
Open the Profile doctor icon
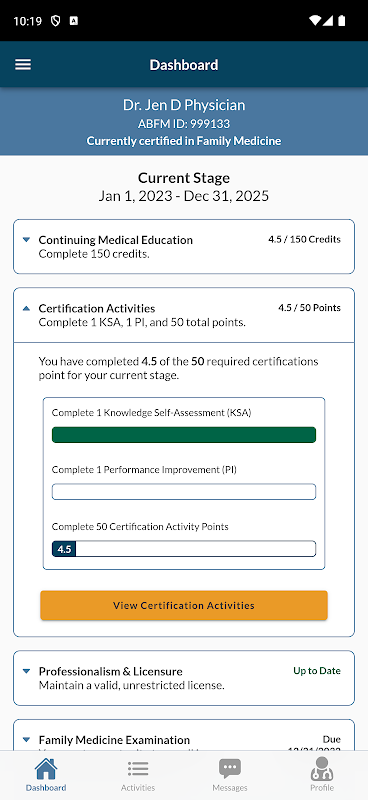point(322,768)
